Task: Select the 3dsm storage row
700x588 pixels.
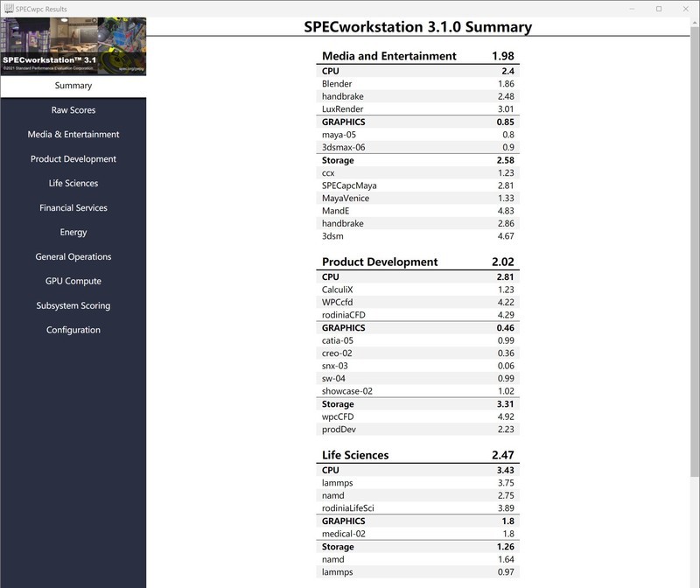Action: click(x=418, y=236)
